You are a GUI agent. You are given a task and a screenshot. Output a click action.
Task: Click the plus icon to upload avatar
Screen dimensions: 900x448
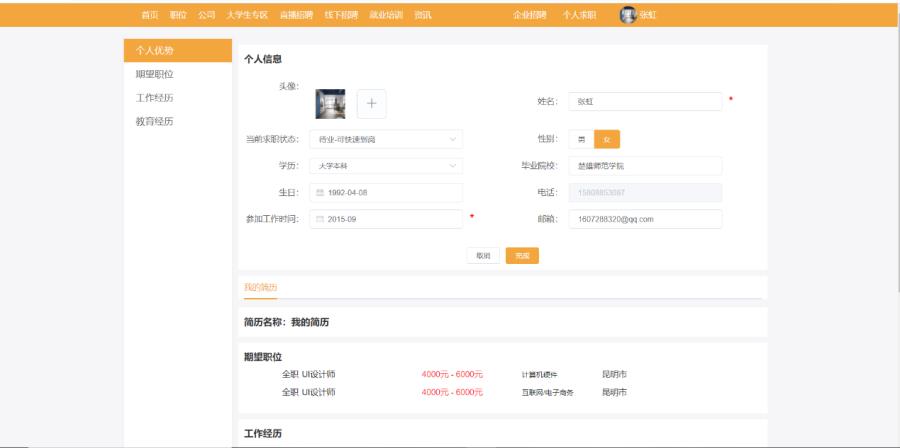pos(371,104)
